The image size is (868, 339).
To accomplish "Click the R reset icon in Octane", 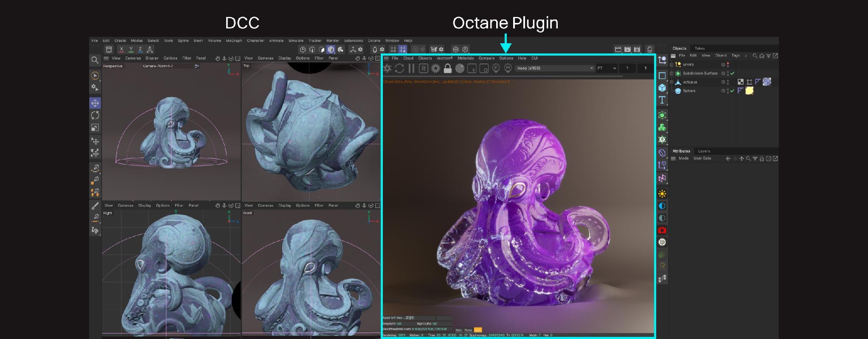I will click(423, 68).
